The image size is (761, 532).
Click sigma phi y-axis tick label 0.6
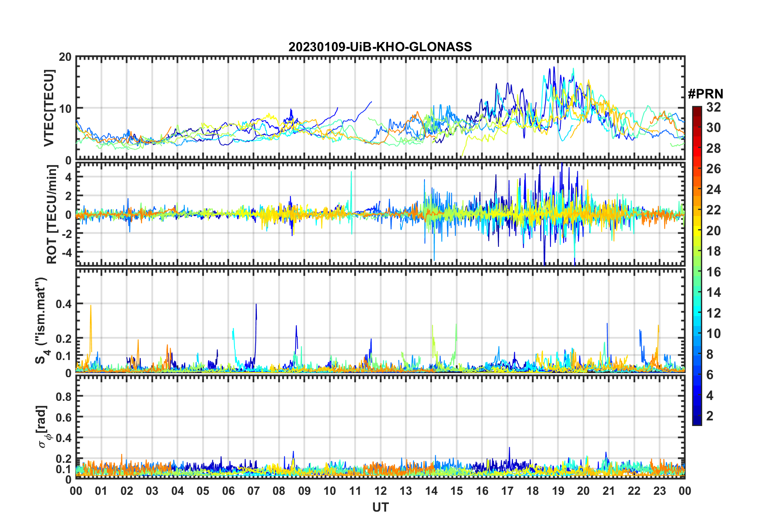point(64,418)
